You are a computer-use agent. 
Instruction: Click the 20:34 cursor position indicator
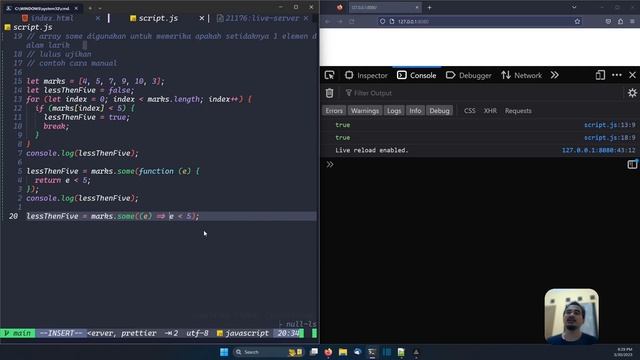(288, 333)
